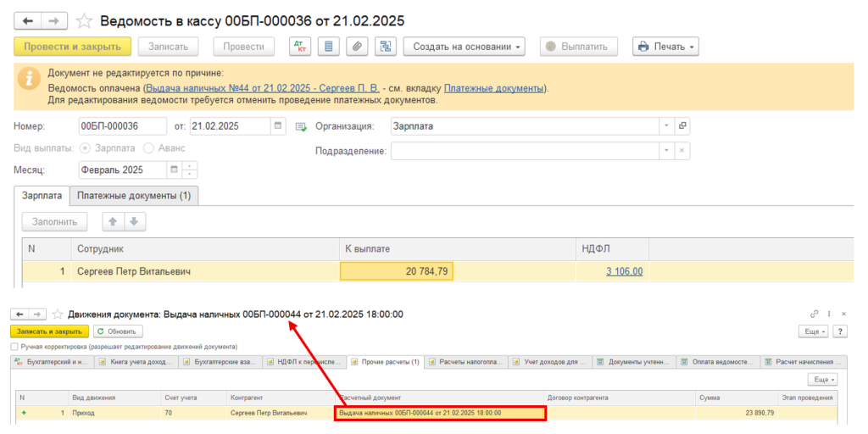Open the Печать dropdown menu

[665, 47]
